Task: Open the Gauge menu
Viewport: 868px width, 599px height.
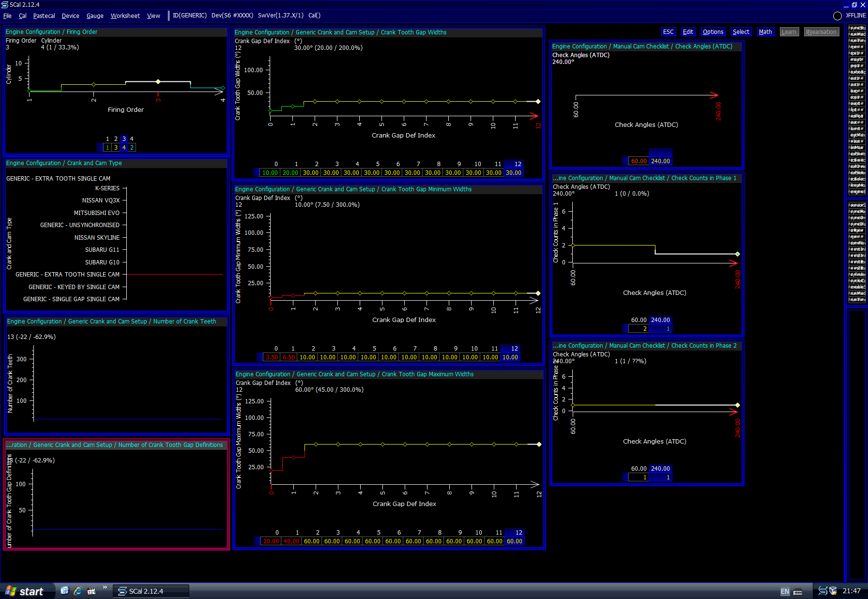Action: 94,15
